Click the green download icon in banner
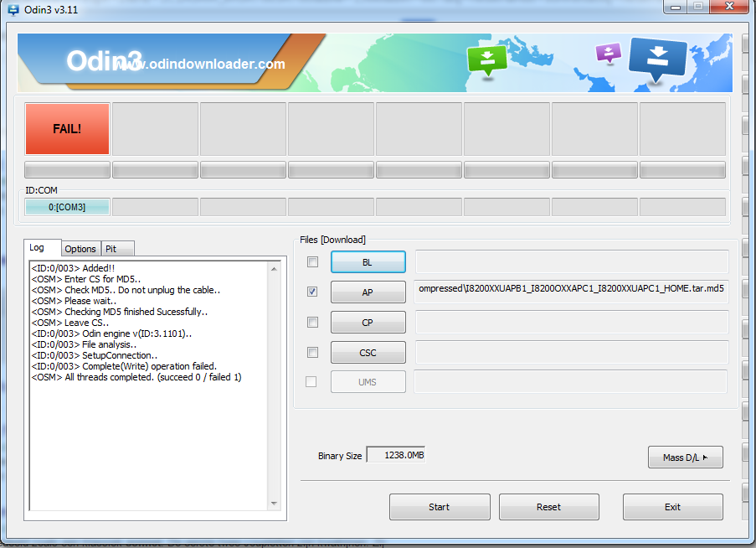The width and height of the screenshot is (756, 548). (x=487, y=61)
